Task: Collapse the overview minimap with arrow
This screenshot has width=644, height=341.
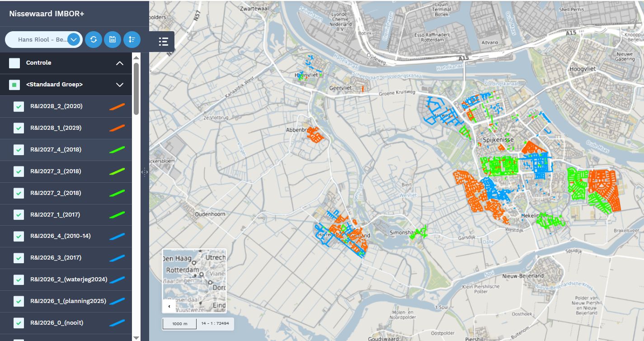Action: [169, 306]
